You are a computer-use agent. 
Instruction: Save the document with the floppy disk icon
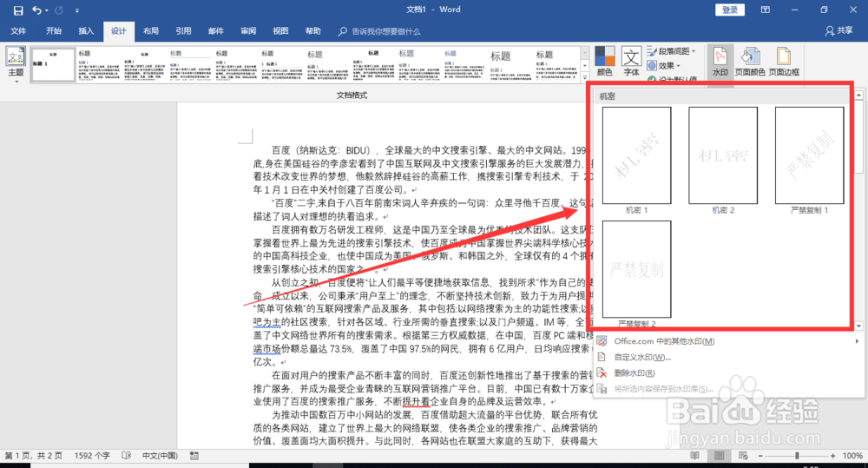point(17,10)
